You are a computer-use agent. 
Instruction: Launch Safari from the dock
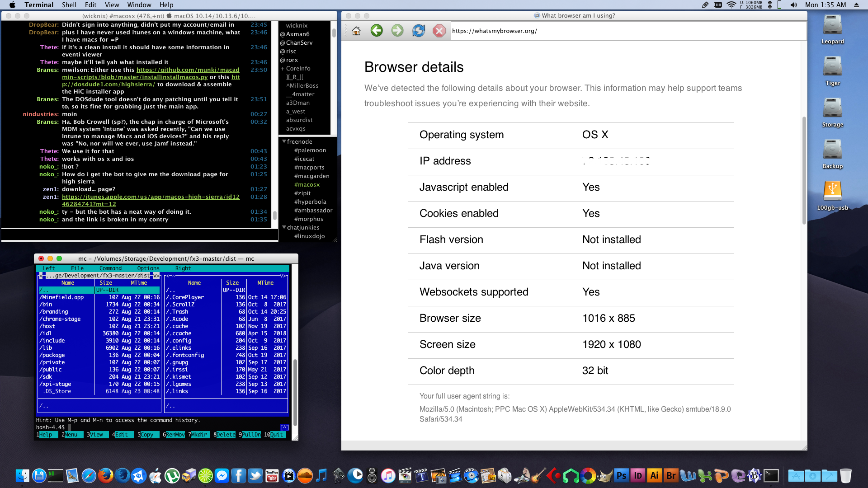(x=89, y=475)
